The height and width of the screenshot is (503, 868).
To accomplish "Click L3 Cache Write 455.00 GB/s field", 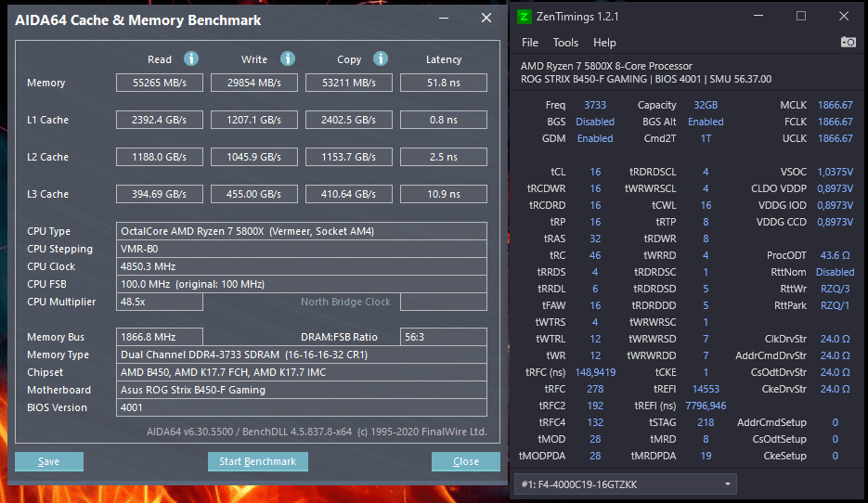I will coord(254,194).
